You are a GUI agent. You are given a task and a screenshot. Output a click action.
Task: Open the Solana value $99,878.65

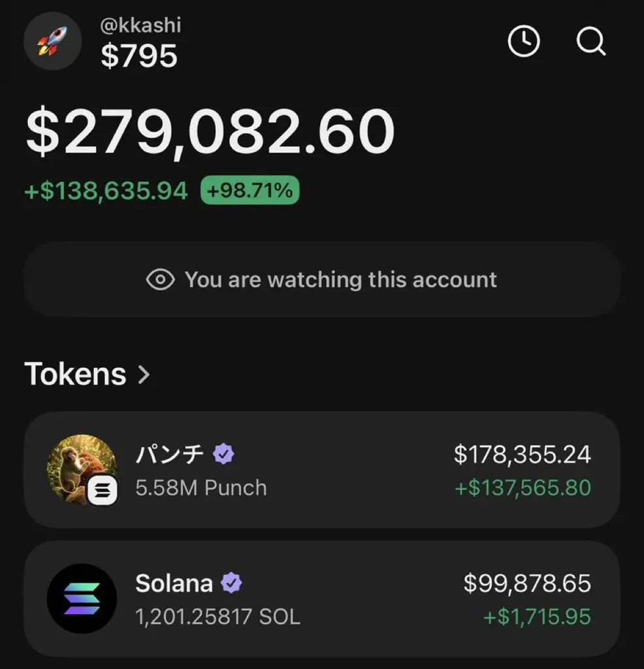click(x=527, y=583)
